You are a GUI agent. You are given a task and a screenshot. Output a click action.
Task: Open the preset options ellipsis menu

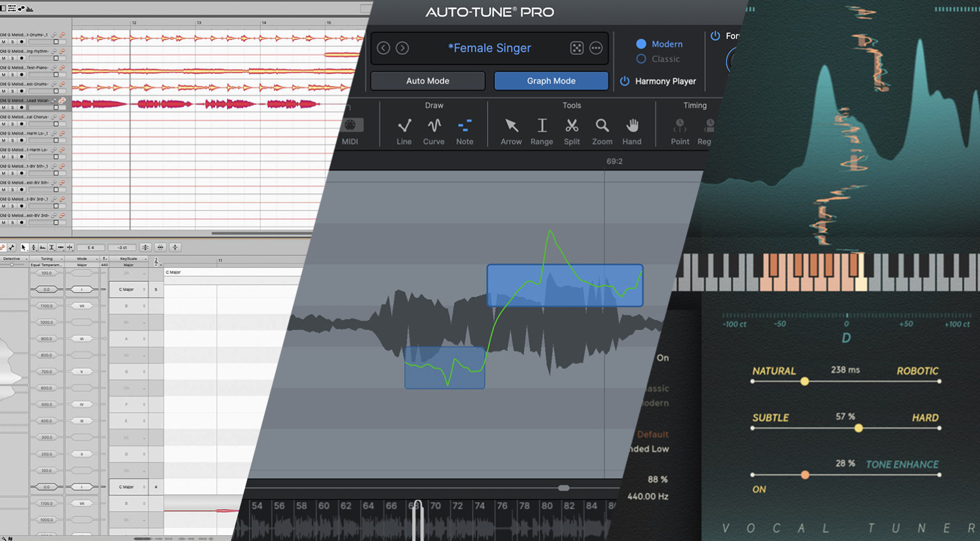click(596, 48)
